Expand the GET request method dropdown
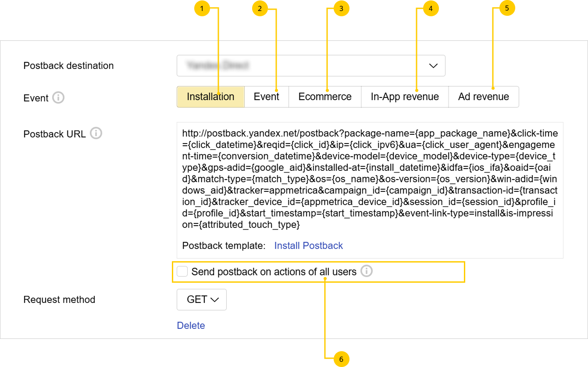The width and height of the screenshot is (588, 367). [202, 299]
